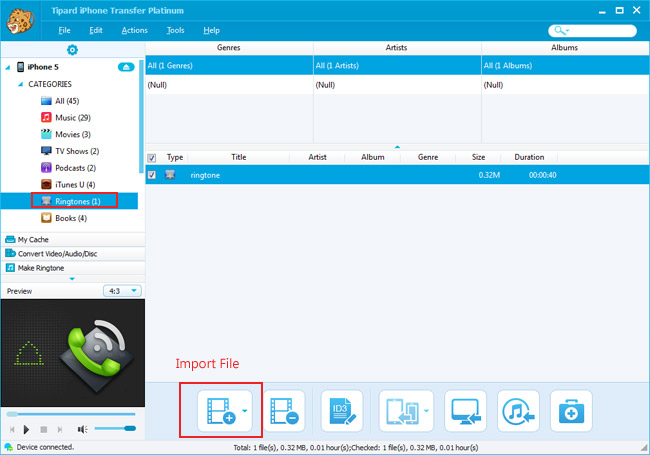Select the TV Shows (2) category
The height and width of the screenshot is (455, 650).
click(x=70, y=151)
